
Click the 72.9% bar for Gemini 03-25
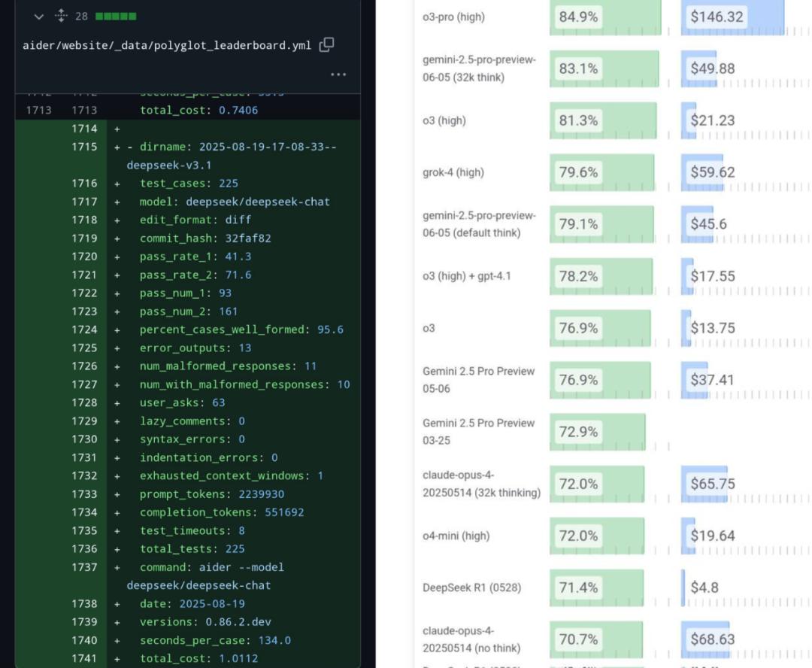pyautogui.click(x=597, y=432)
